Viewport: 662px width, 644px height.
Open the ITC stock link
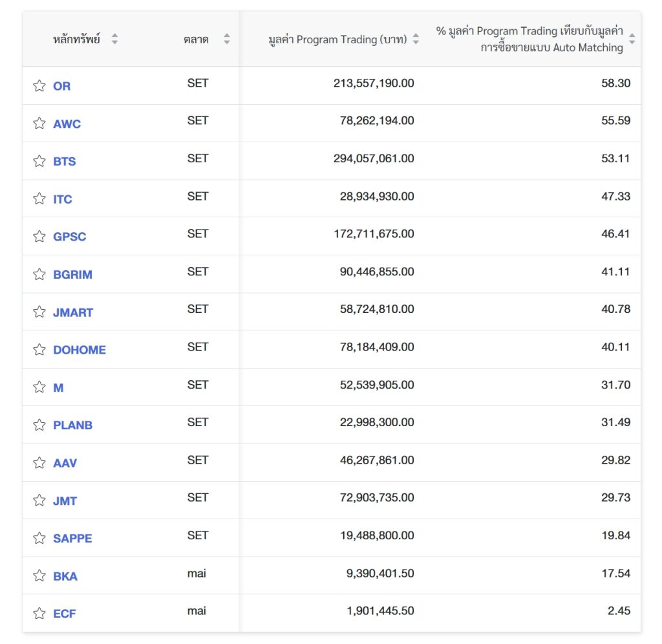point(63,199)
